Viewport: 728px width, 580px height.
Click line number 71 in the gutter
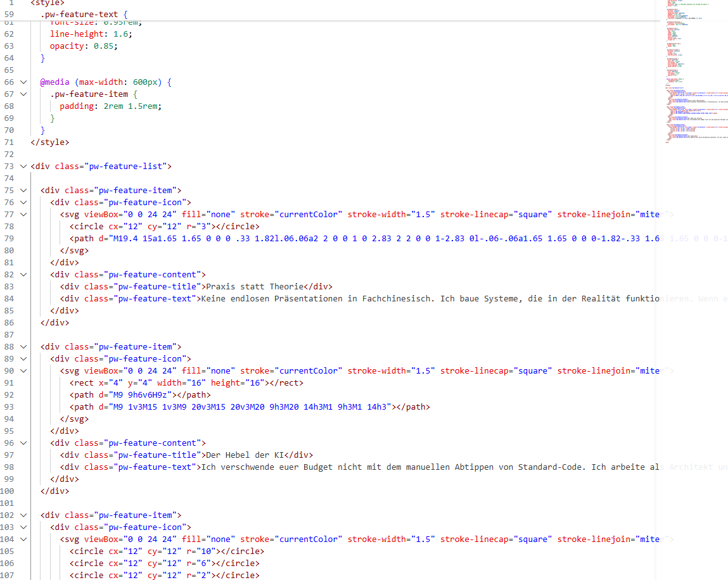click(x=9, y=142)
